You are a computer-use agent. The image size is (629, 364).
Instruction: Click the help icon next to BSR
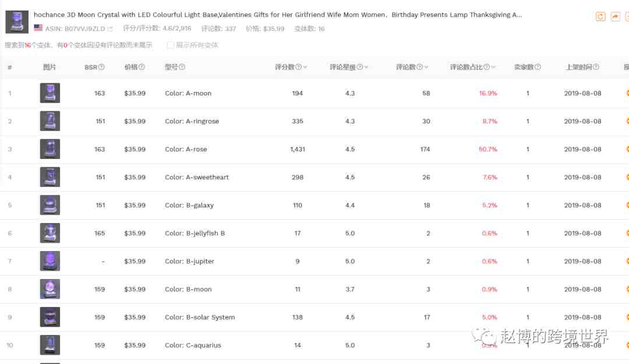tap(102, 68)
